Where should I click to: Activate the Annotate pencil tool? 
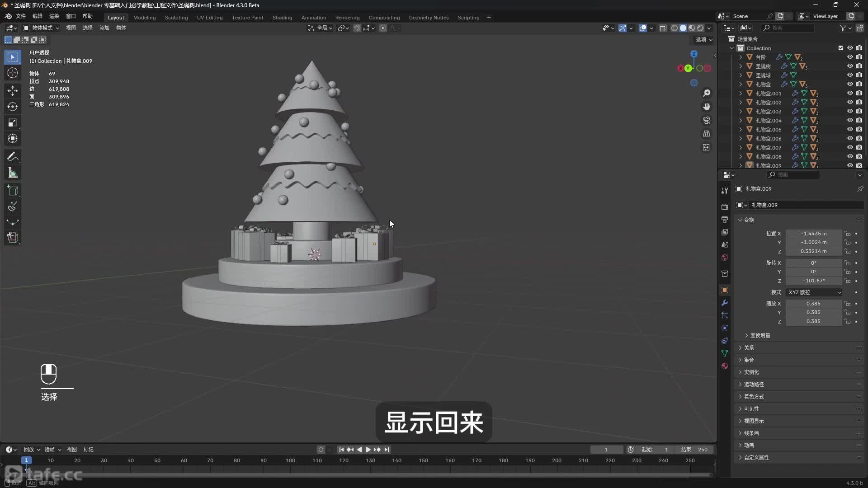(13, 156)
